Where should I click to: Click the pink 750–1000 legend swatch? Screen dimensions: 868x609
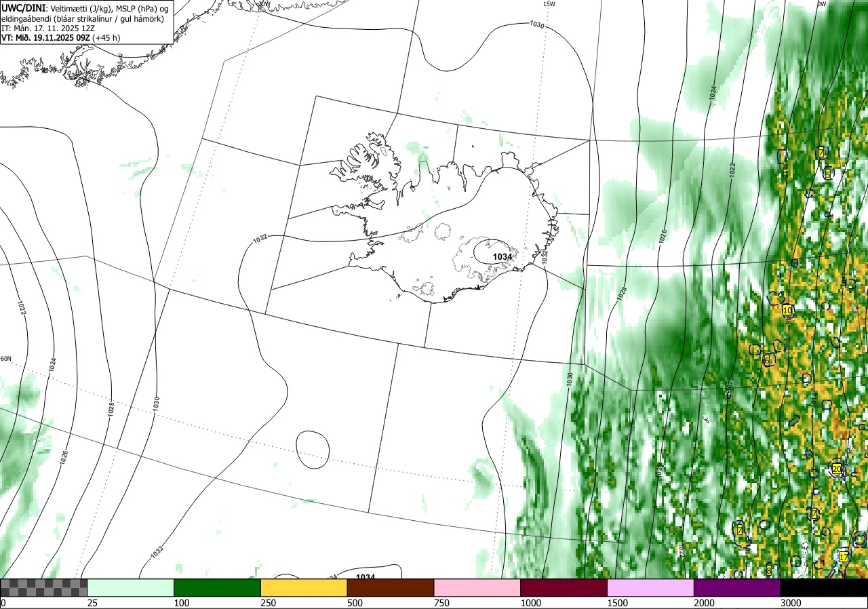478,587
